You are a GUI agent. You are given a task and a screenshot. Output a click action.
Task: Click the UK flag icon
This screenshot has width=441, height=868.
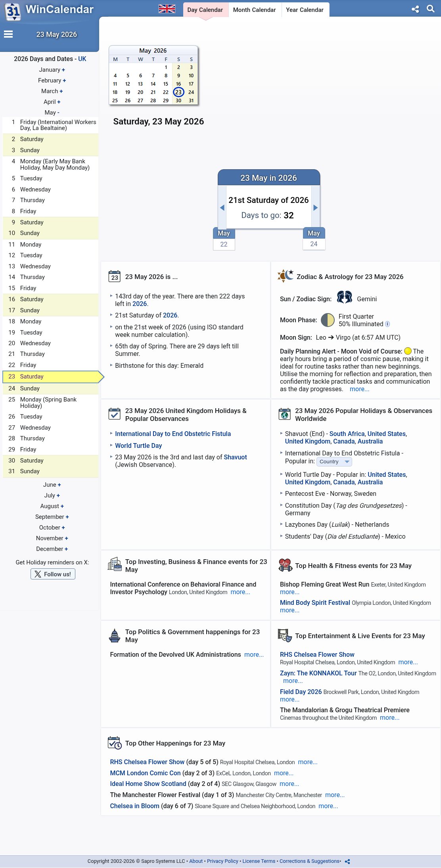(167, 9)
